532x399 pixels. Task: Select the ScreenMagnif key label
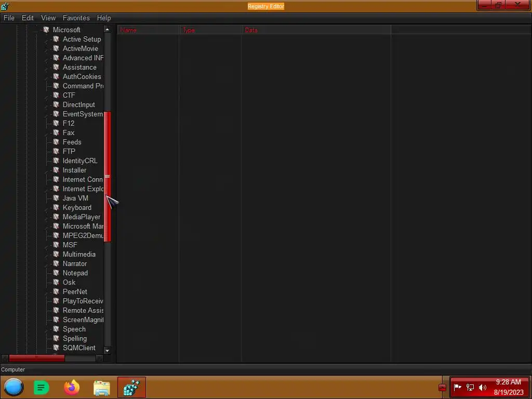coord(83,320)
